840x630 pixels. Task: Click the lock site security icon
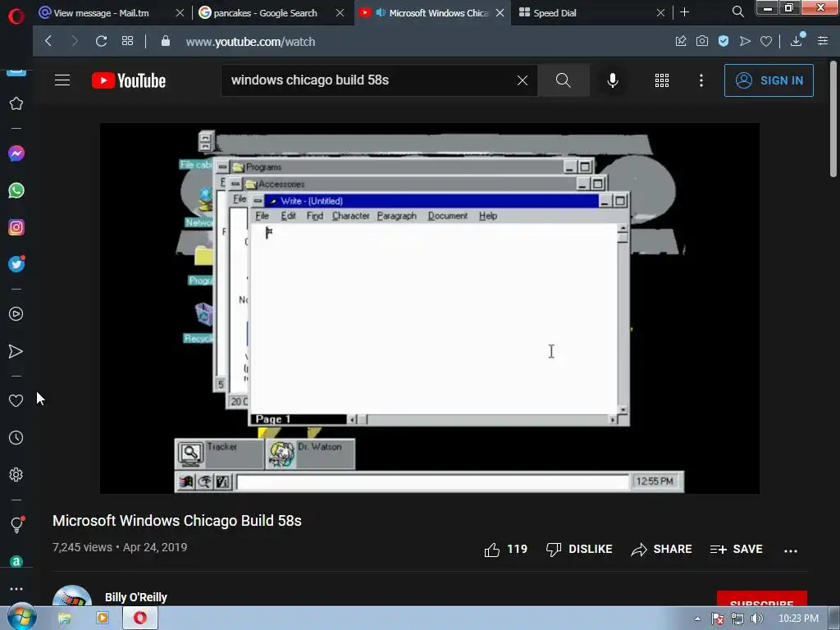[166, 41]
